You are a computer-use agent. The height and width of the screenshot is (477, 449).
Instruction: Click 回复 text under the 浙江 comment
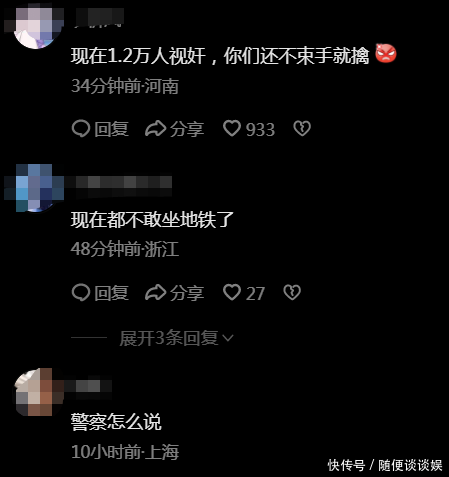pyautogui.click(x=111, y=293)
